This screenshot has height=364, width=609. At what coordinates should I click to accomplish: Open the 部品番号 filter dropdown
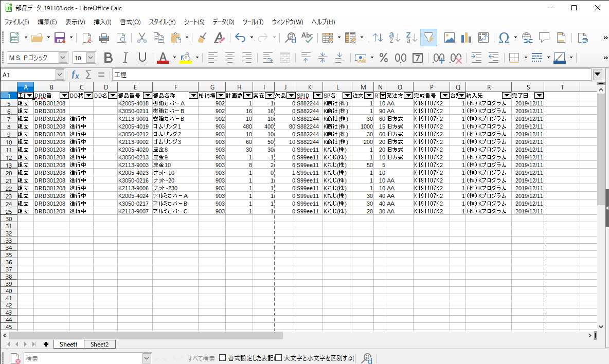pyautogui.click(x=147, y=96)
